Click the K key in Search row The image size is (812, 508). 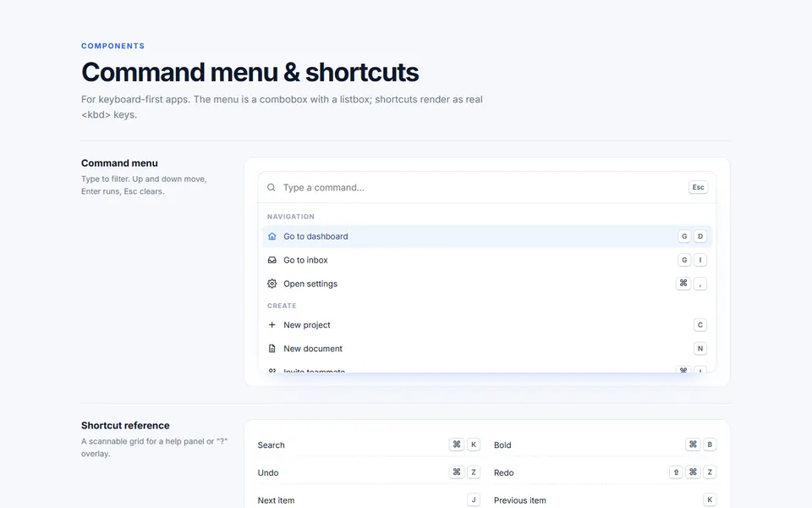point(474,444)
